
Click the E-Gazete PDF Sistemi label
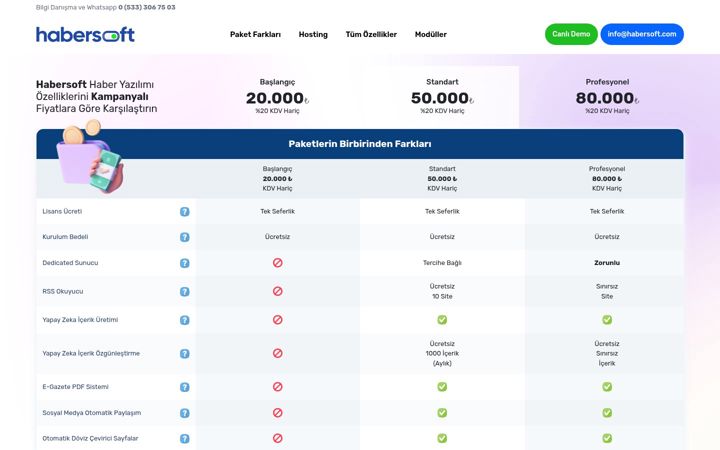[x=75, y=387]
